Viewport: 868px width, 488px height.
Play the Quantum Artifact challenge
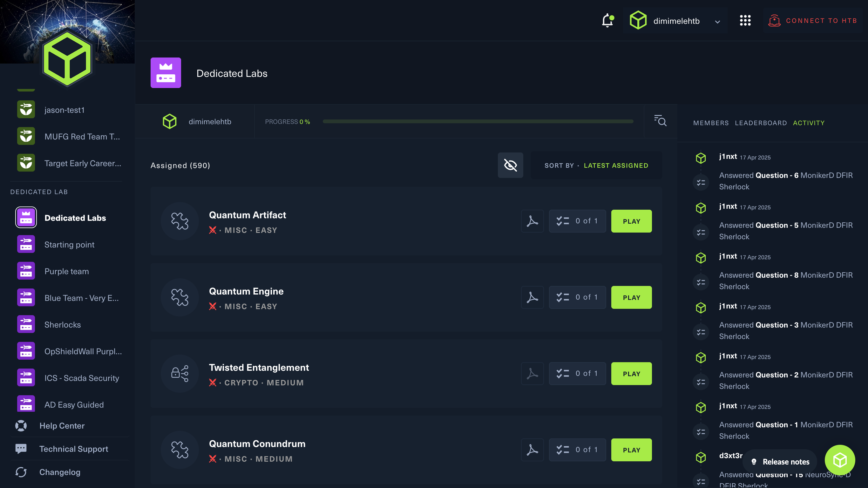(x=631, y=221)
